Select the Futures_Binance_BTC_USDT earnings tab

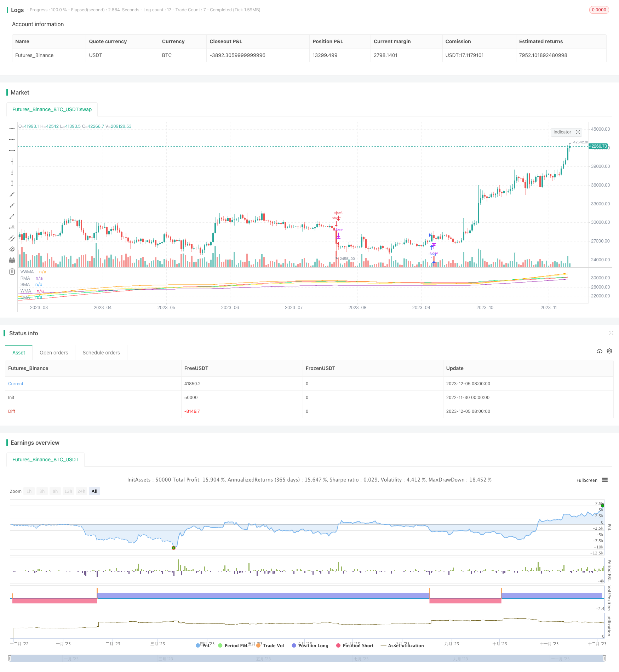[x=45, y=460]
